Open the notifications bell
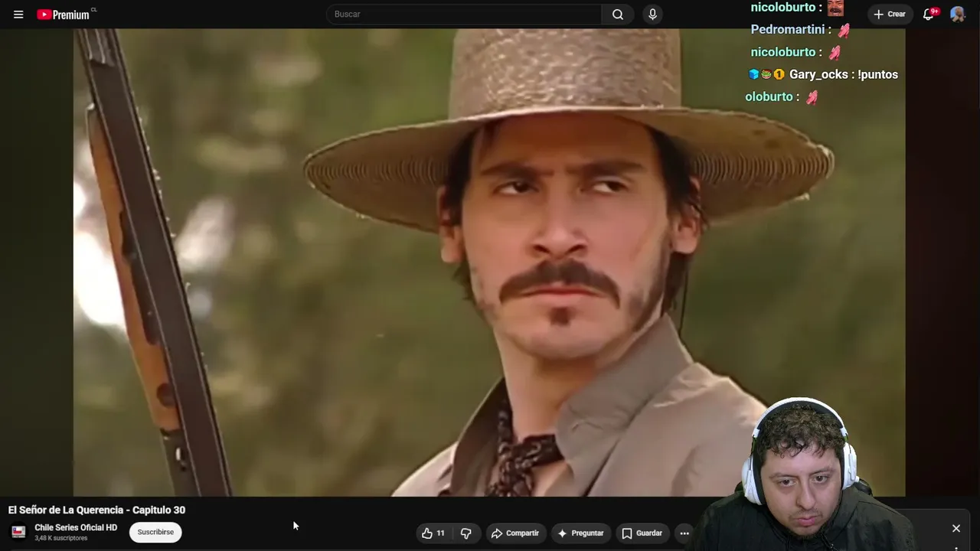 929,15
